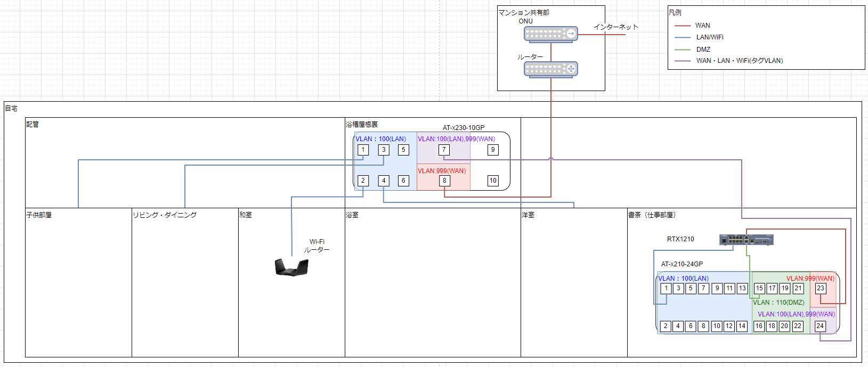Viewport: 868px width, 367px height.
Task: Select port 21 on the AT-x210-24GP switch
Action: [798, 288]
